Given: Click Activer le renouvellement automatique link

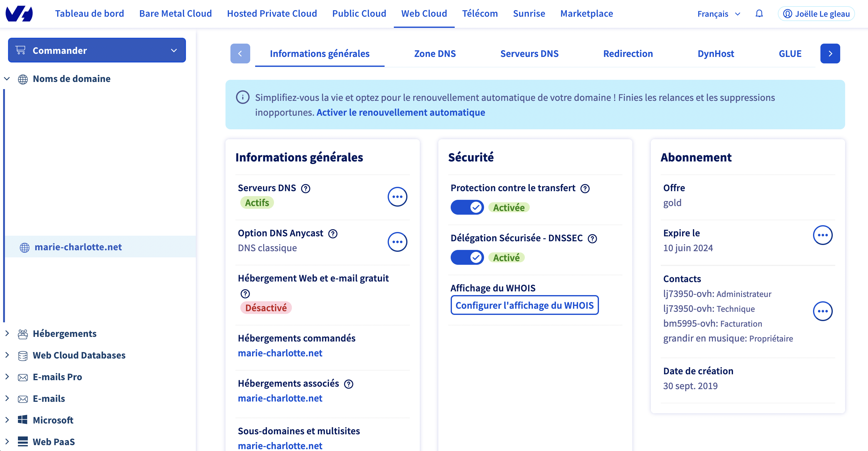Looking at the screenshot, I should tap(401, 112).
